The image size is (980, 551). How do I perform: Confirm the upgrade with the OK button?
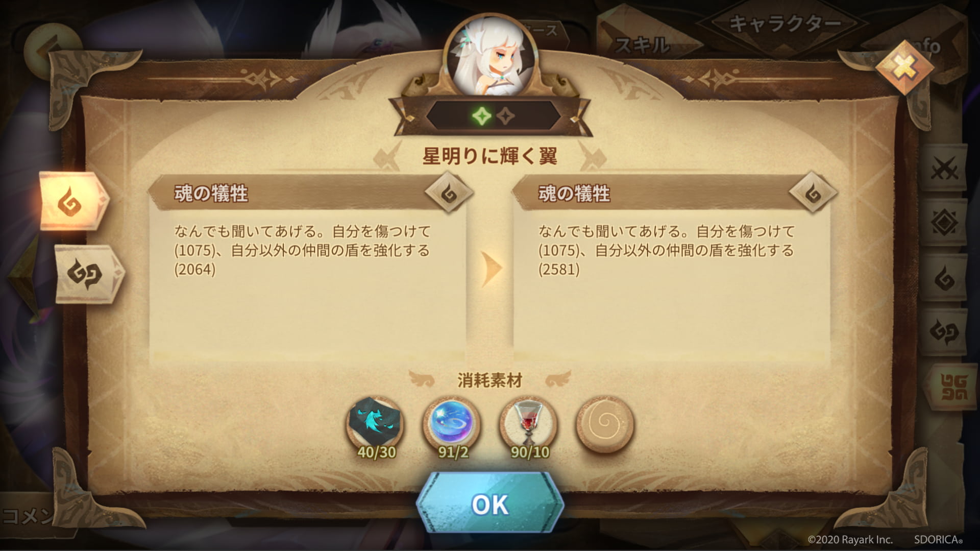490,504
